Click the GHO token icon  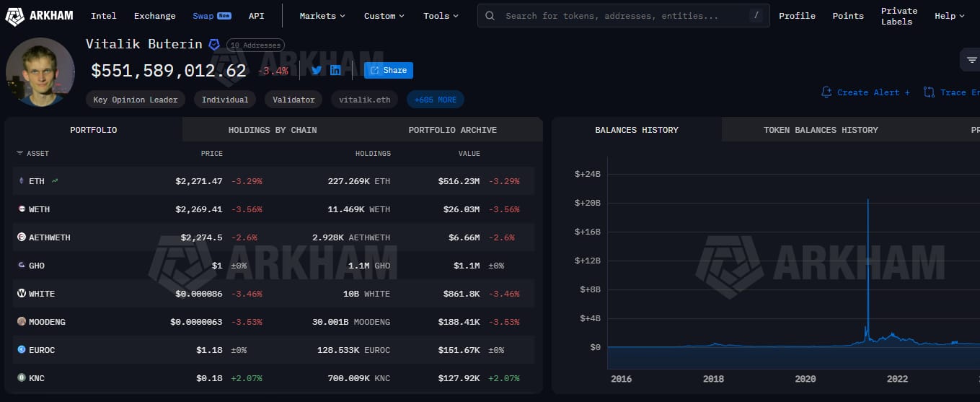pos(22,266)
